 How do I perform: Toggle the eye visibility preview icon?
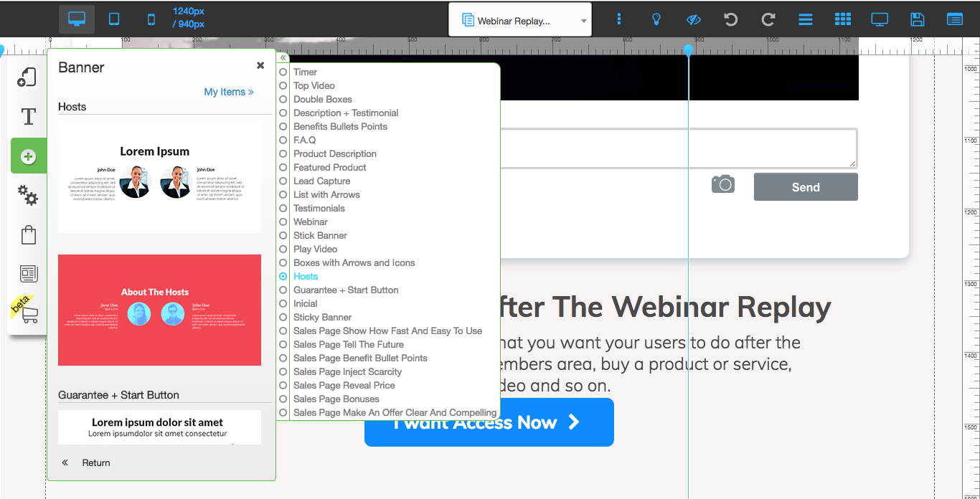click(693, 19)
